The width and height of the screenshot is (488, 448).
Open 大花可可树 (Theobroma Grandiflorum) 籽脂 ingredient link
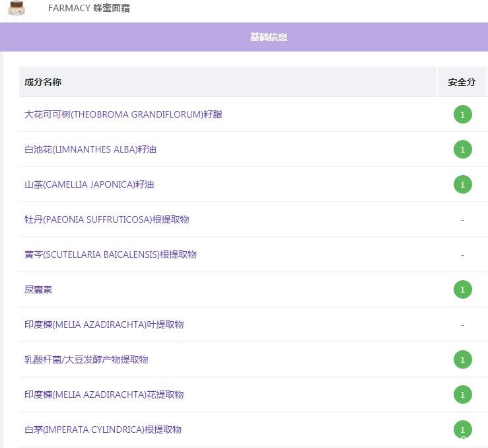pyautogui.click(x=123, y=114)
